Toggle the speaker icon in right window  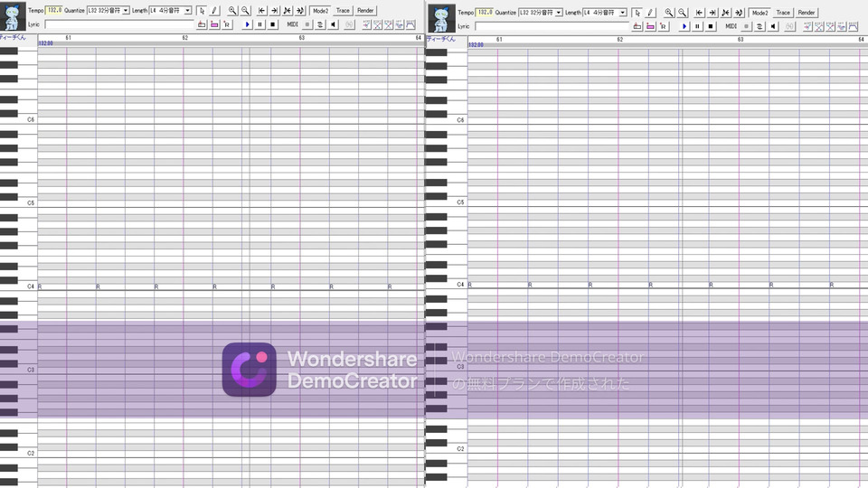[773, 26]
